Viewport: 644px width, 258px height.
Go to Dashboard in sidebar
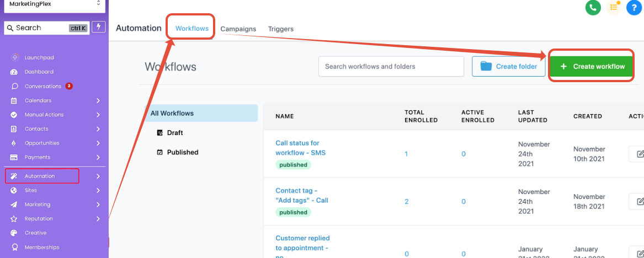point(39,72)
